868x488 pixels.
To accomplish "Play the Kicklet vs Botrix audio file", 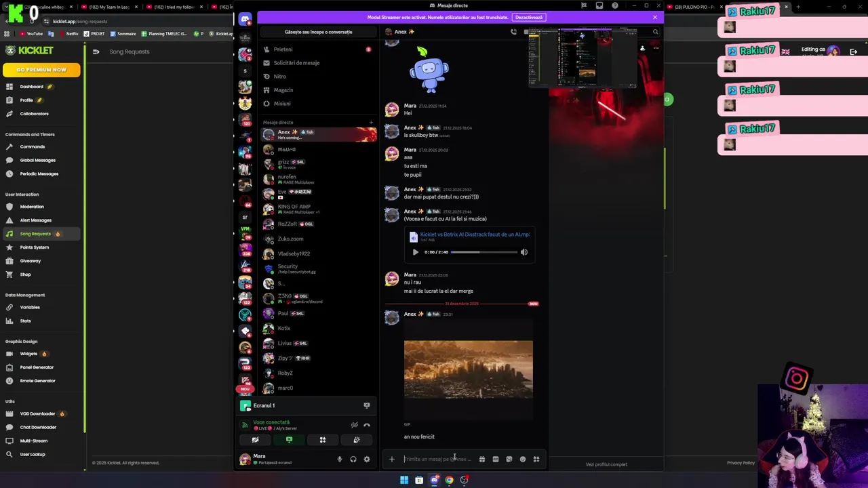I will 416,252.
